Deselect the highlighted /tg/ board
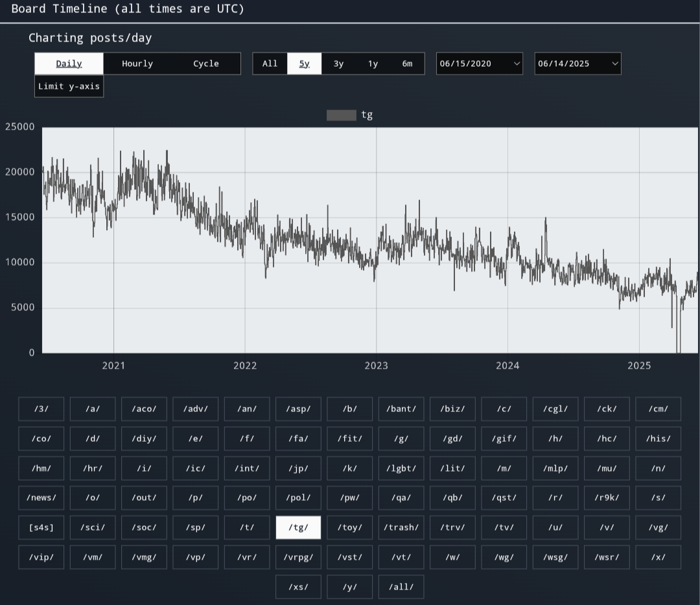This screenshot has height=605, width=700. 298,527
